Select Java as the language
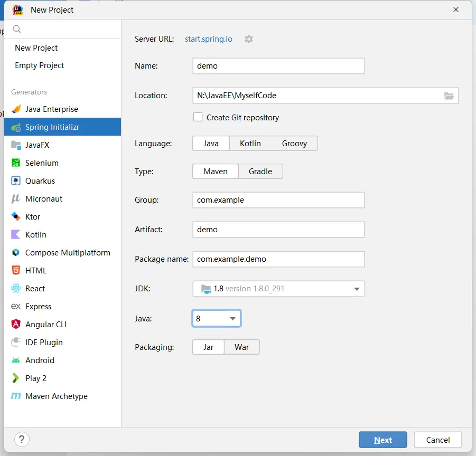 [211, 144]
